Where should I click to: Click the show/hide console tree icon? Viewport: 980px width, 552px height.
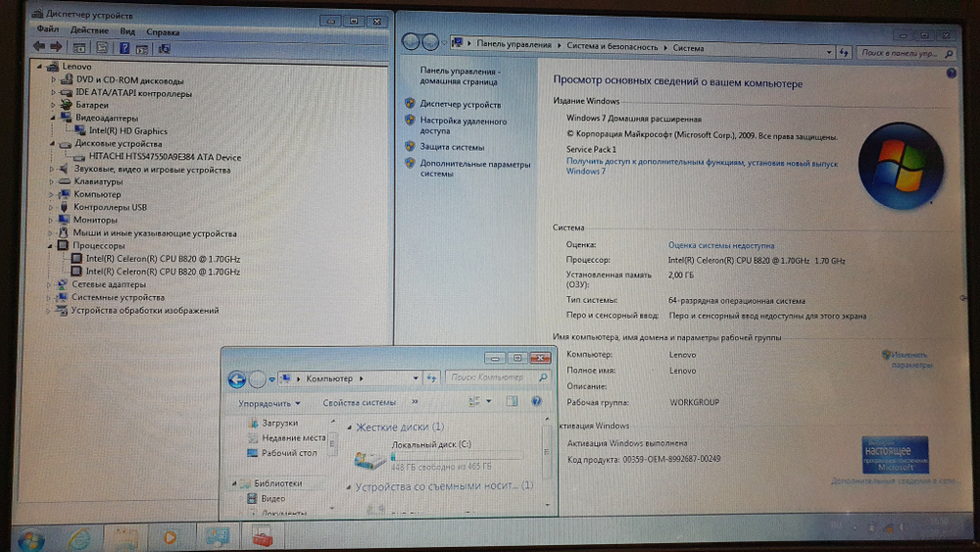click(x=79, y=47)
